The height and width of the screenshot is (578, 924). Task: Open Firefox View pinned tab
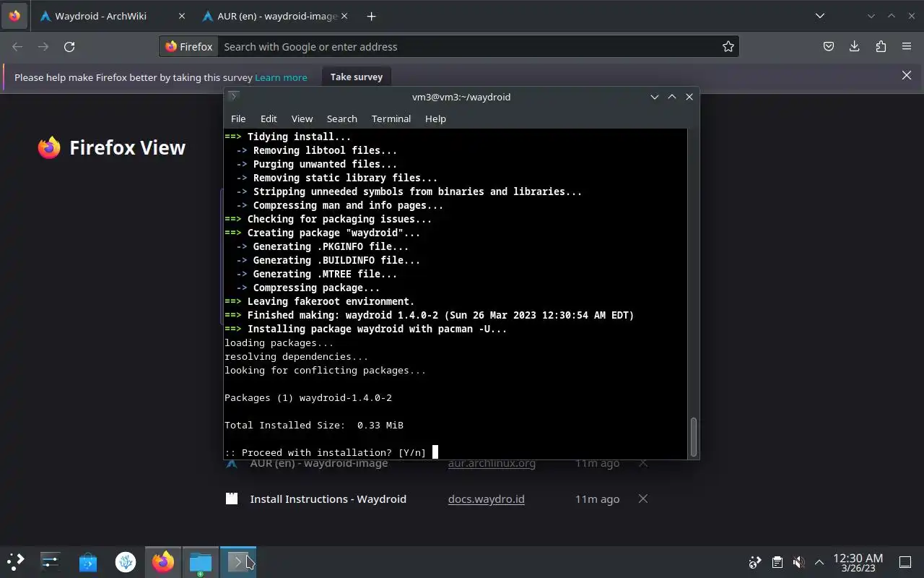[14, 16]
